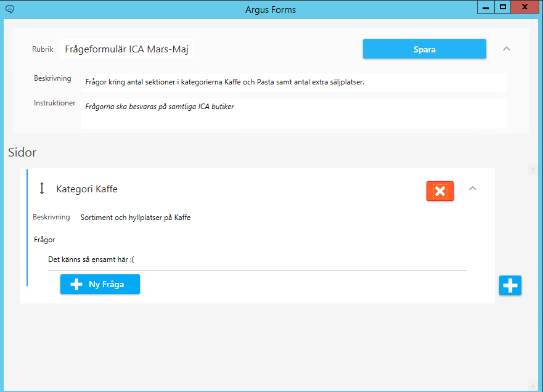Click the 'Det känns så ensamt här :(' text

tap(91, 259)
